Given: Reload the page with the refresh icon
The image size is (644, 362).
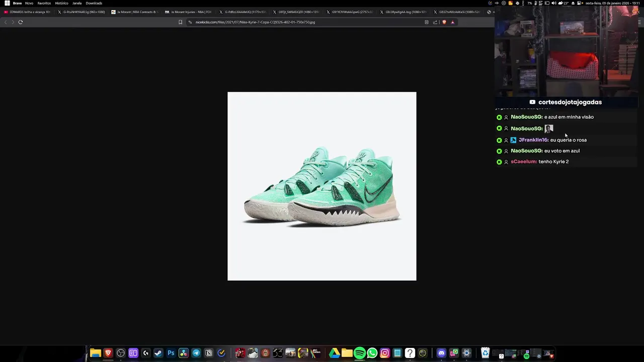Looking at the screenshot, I should [21, 22].
